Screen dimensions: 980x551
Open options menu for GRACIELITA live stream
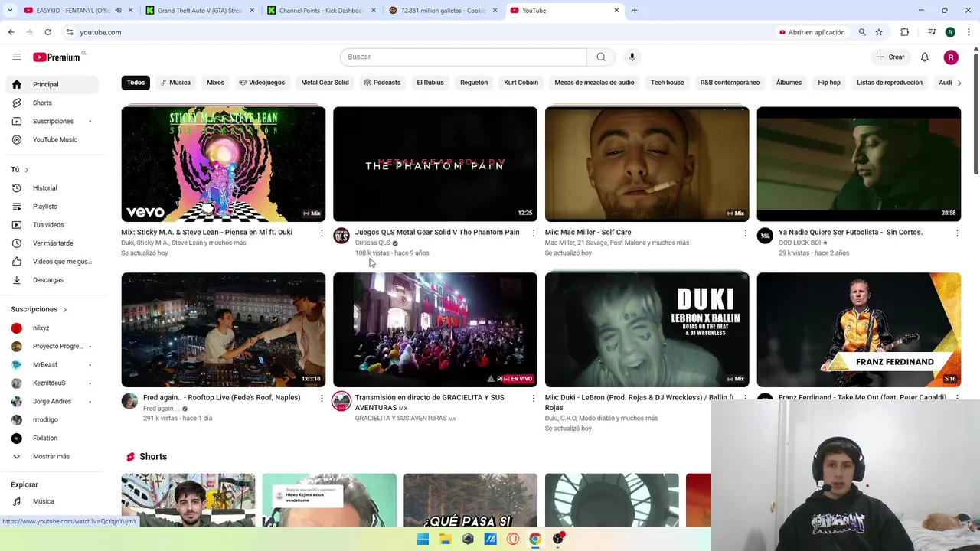(x=534, y=398)
